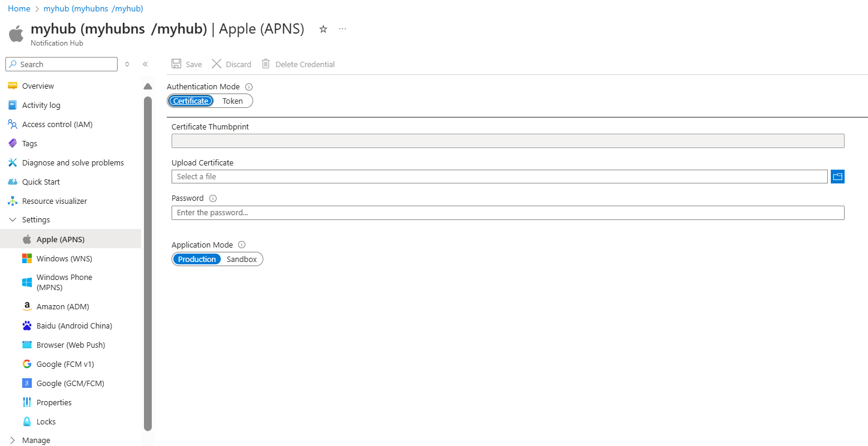Open Google (FCM v1) settings icon

tap(26, 363)
